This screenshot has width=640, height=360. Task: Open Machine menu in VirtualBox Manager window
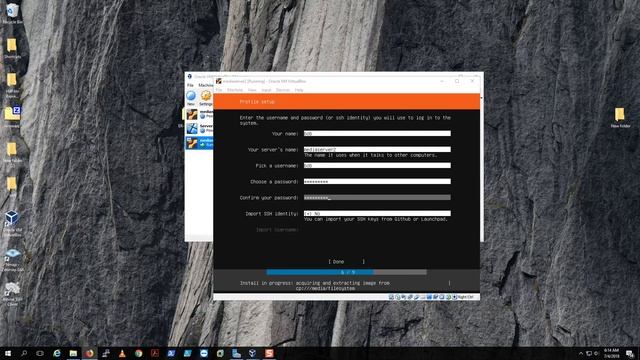point(206,85)
